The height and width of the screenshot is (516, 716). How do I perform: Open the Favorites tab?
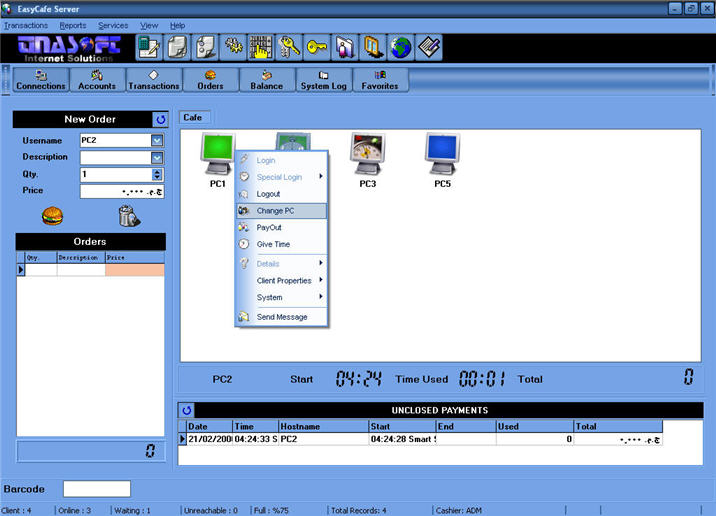point(380,80)
